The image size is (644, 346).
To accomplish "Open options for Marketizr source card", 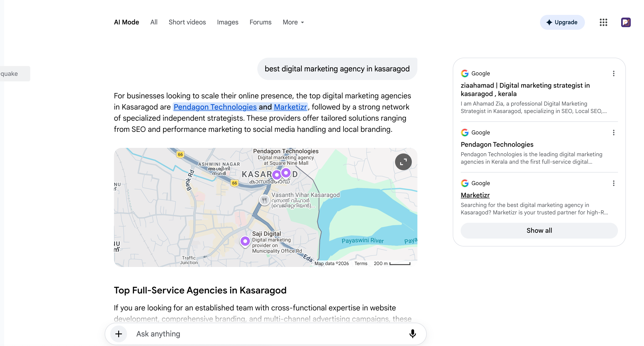I will tap(614, 183).
